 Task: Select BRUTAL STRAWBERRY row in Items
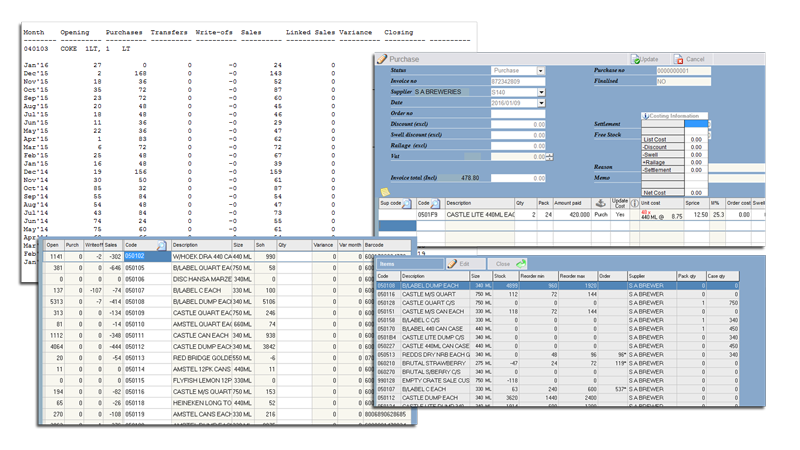(x=558, y=363)
